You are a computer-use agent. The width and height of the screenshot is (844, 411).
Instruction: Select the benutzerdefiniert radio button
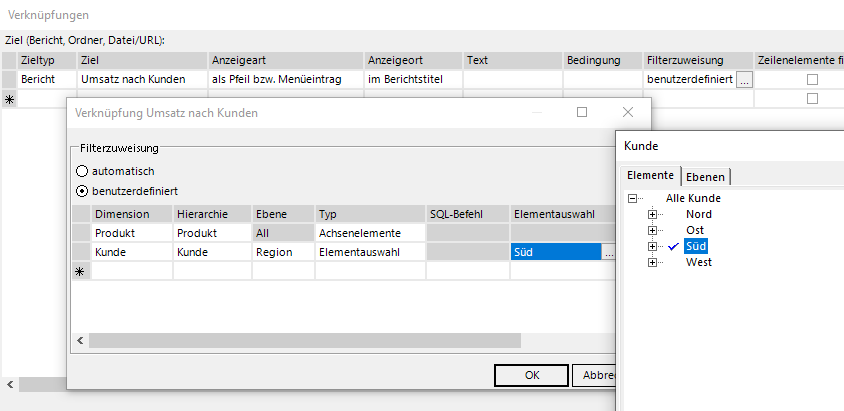click(x=82, y=190)
